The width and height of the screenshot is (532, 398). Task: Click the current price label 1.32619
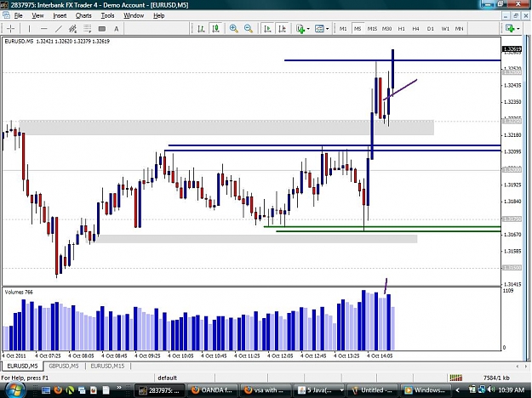point(512,49)
